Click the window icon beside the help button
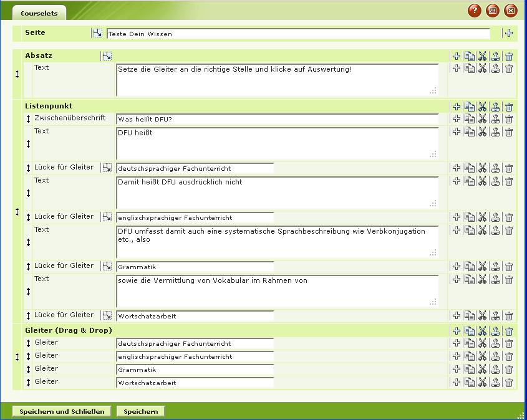The image size is (527, 420). (492, 11)
